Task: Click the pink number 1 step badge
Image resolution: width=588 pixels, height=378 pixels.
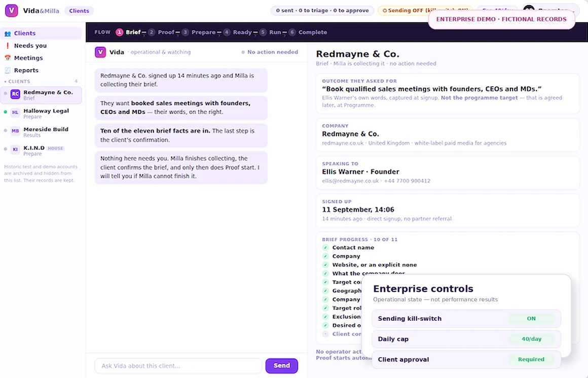Action: [119, 32]
